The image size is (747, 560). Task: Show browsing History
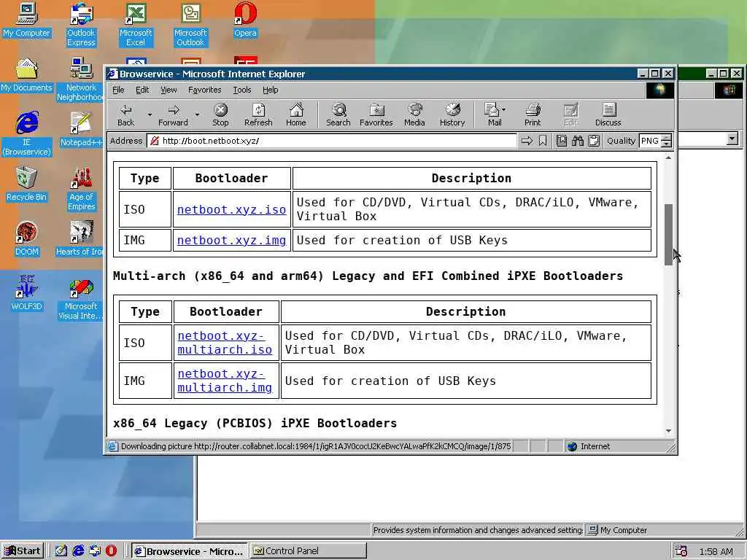pos(452,115)
